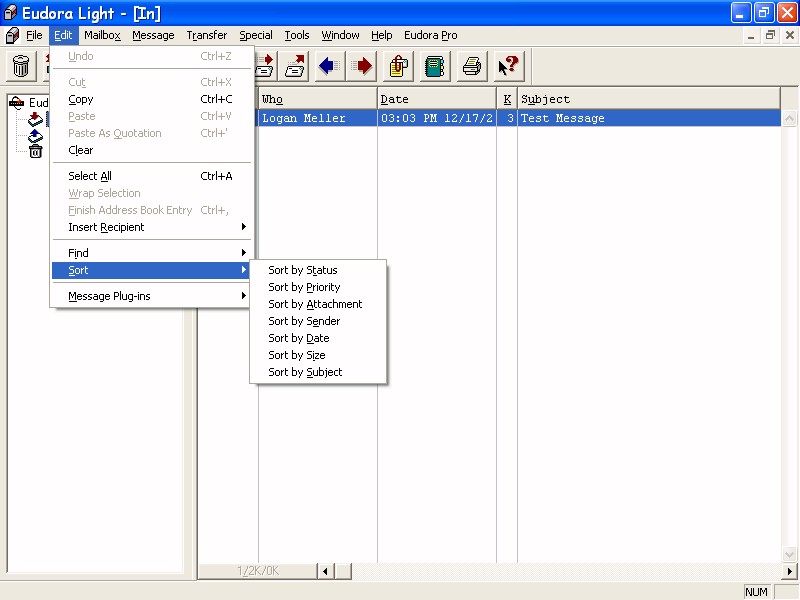This screenshot has height=600, width=800.
Task: Select the Trash mailbox tree icon
Action: click(36, 152)
